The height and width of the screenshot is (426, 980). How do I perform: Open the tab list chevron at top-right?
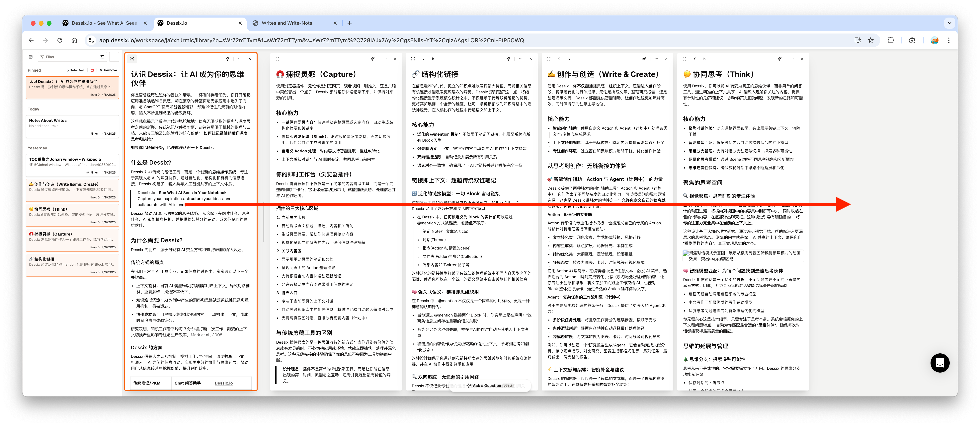pos(950,23)
